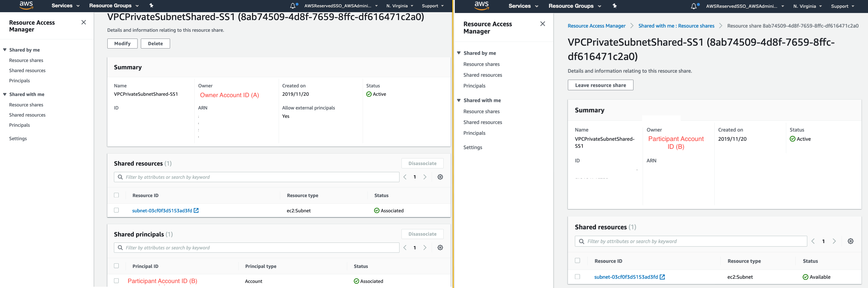Click the pin icon in left navbar
Screen dimensions: 868x288
(151, 5)
